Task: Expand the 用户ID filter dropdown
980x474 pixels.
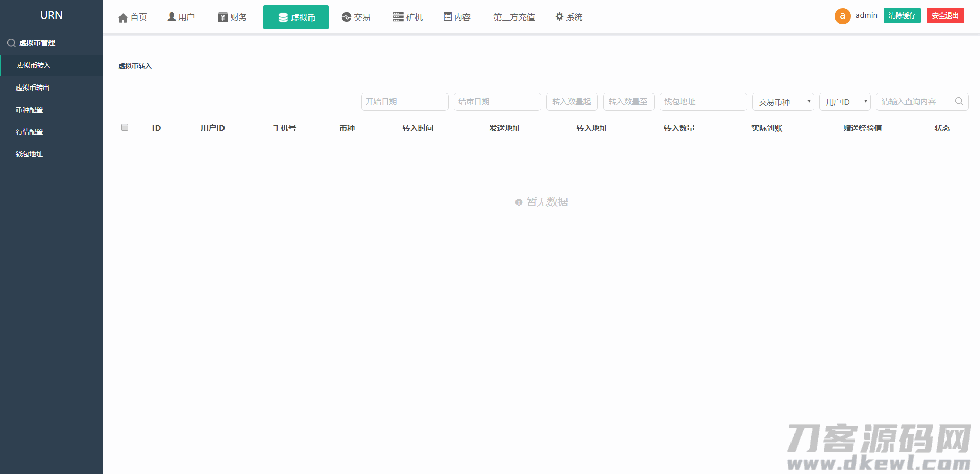Action: 845,102
